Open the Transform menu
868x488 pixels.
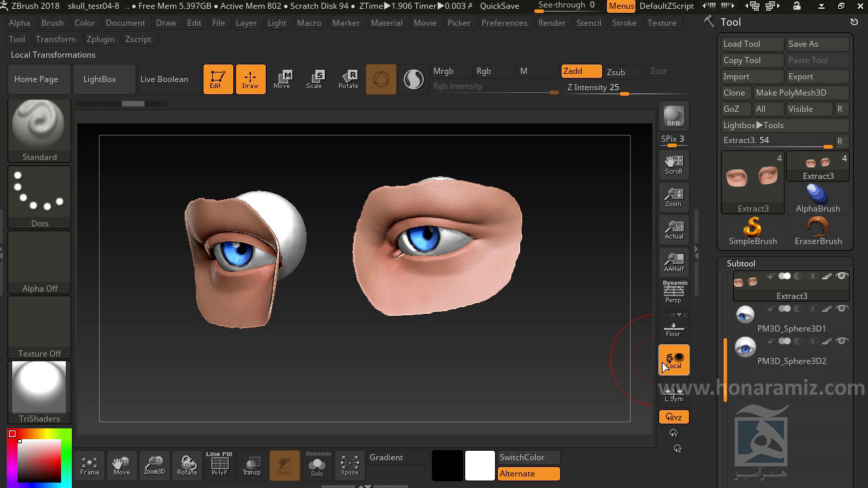(56, 39)
